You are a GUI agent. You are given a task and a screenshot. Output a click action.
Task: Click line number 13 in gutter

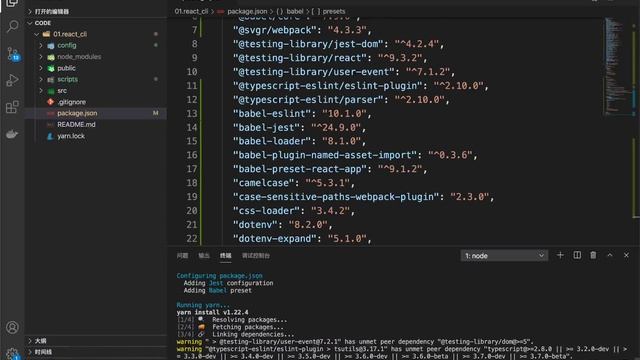click(192, 113)
